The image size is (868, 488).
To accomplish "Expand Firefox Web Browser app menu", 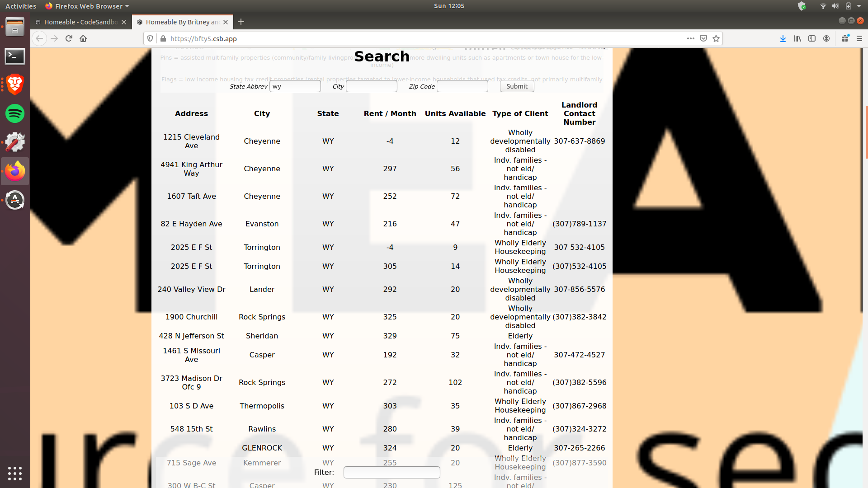I will [88, 6].
